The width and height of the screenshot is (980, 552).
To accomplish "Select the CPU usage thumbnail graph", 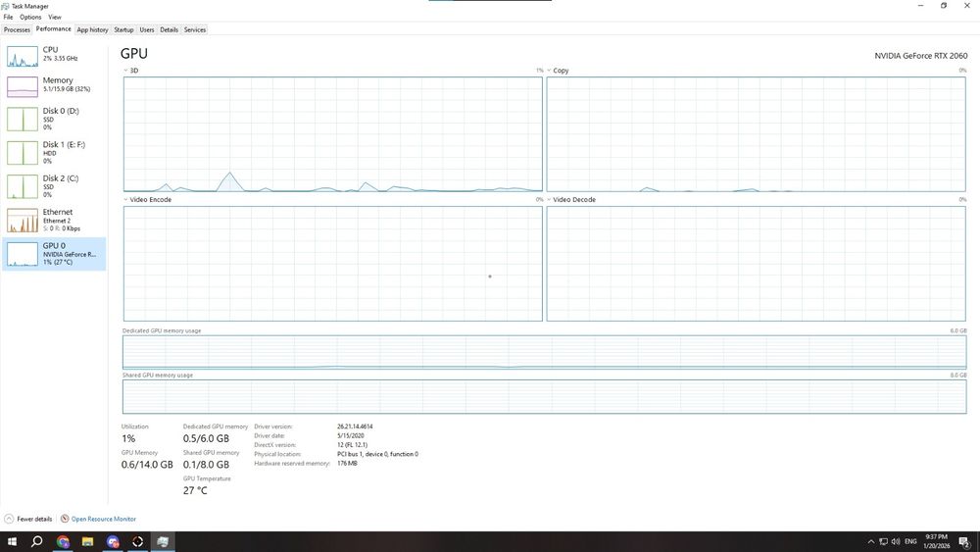I will point(23,56).
